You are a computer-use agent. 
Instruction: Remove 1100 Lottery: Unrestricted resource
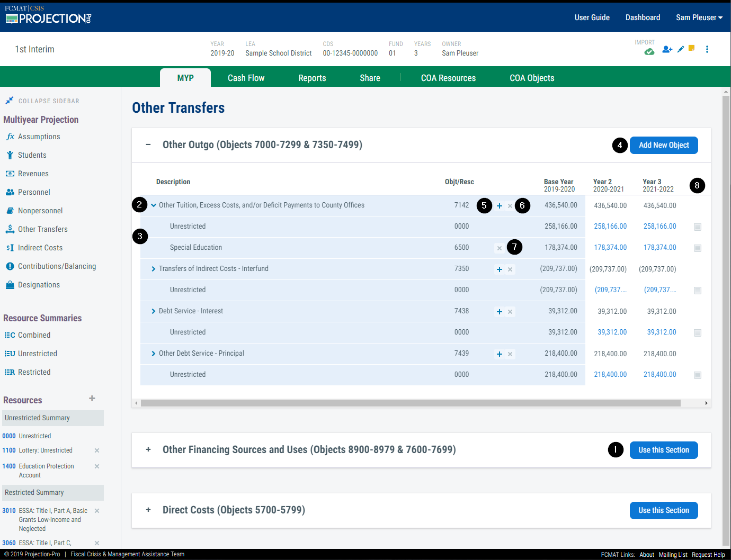click(x=97, y=450)
